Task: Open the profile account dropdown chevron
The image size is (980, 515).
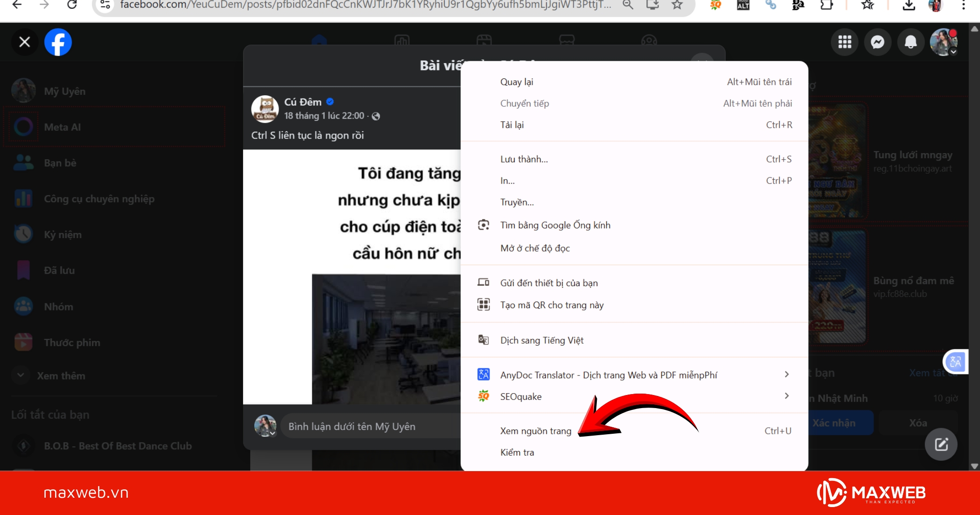Action: click(x=953, y=52)
